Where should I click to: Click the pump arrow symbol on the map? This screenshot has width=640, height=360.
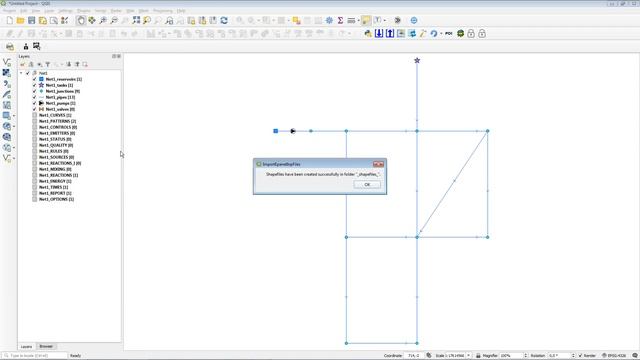click(x=293, y=131)
